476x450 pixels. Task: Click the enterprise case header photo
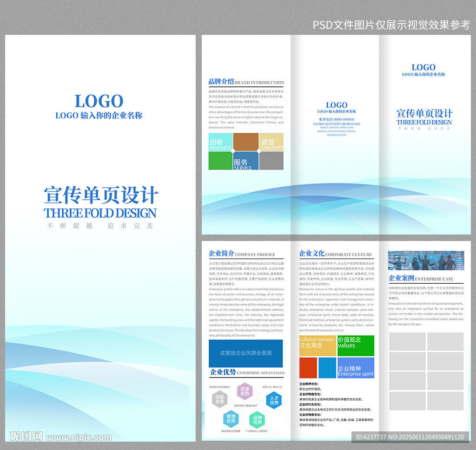(426, 260)
